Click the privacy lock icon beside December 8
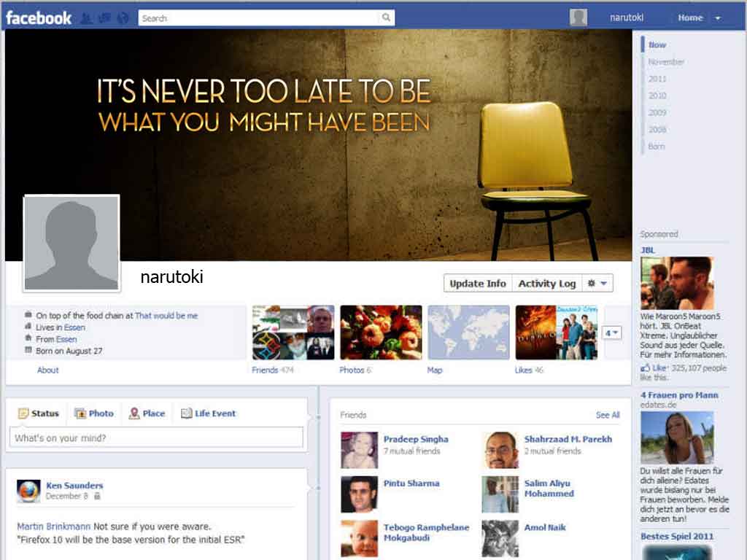 [x=97, y=496]
